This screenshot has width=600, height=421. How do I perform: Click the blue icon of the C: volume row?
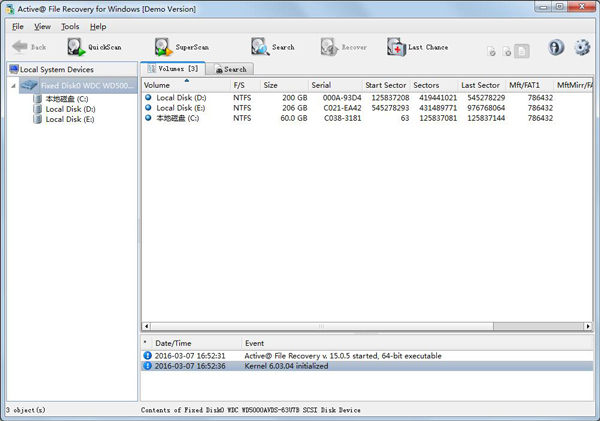148,117
